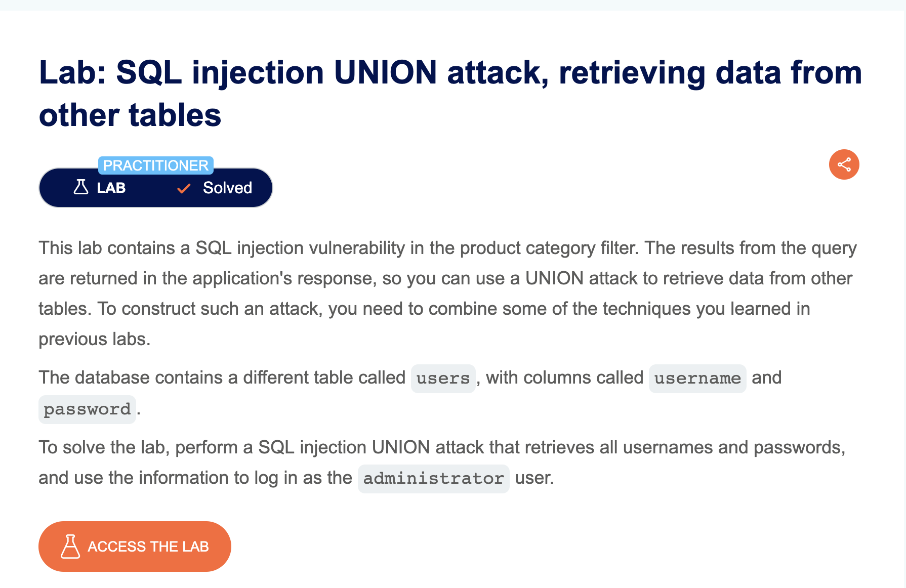This screenshot has width=906, height=588.
Task: Select the username code snippet
Action: pos(697,379)
